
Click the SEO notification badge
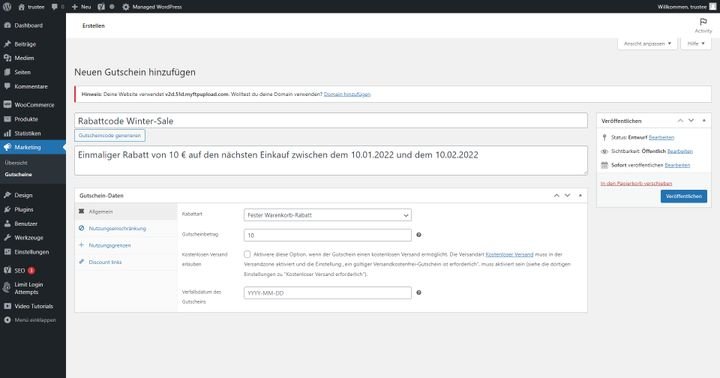(x=31, y=271)
